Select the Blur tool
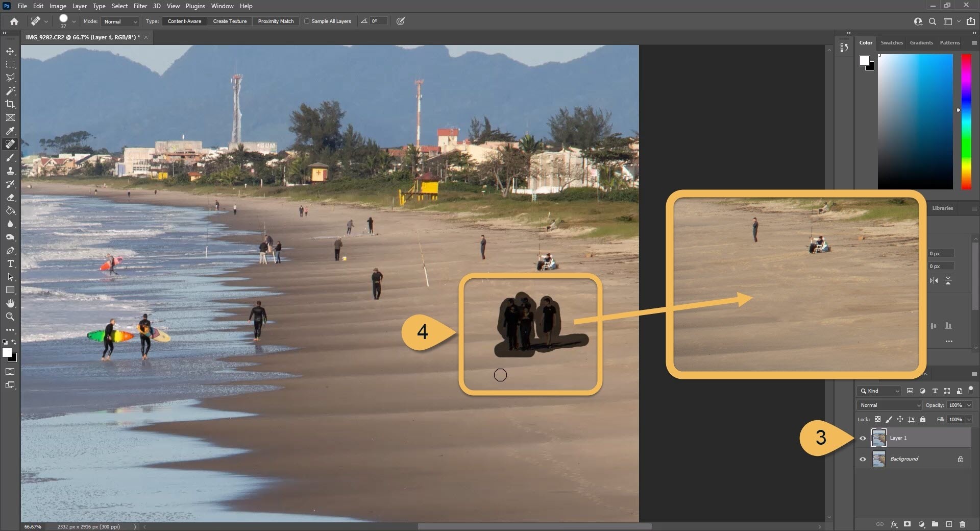Image resolution: width=980 pixels, height=531 pixels. [x=10, y=224]
